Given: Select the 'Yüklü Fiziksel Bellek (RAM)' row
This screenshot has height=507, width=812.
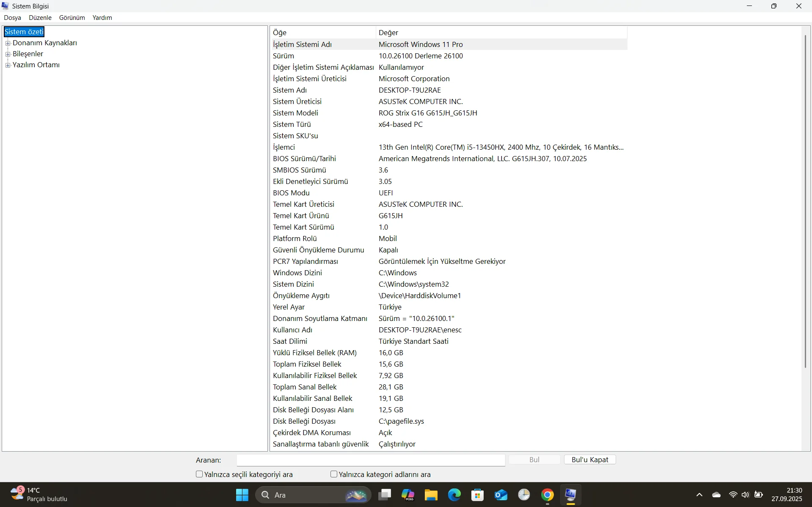Looking at the screenshot, I should [x=449, y=353].
